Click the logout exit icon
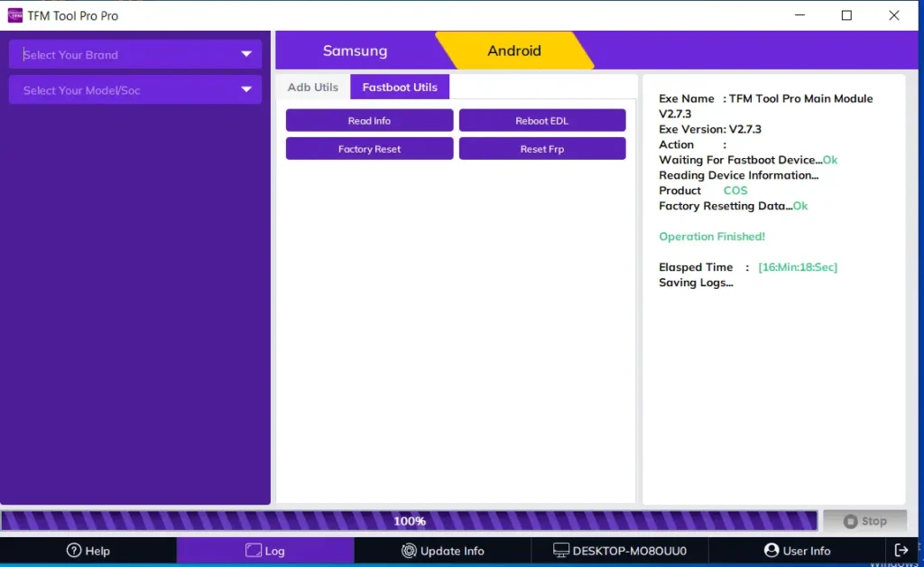Screen dimensions: 924x567 click(901, 550)
